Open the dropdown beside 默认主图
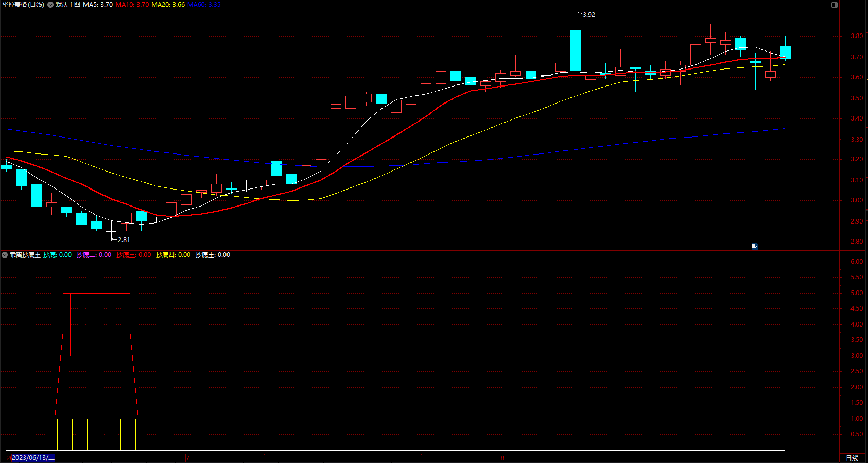The width and height of the screenshot is (868, 463). tap(50, 5)
